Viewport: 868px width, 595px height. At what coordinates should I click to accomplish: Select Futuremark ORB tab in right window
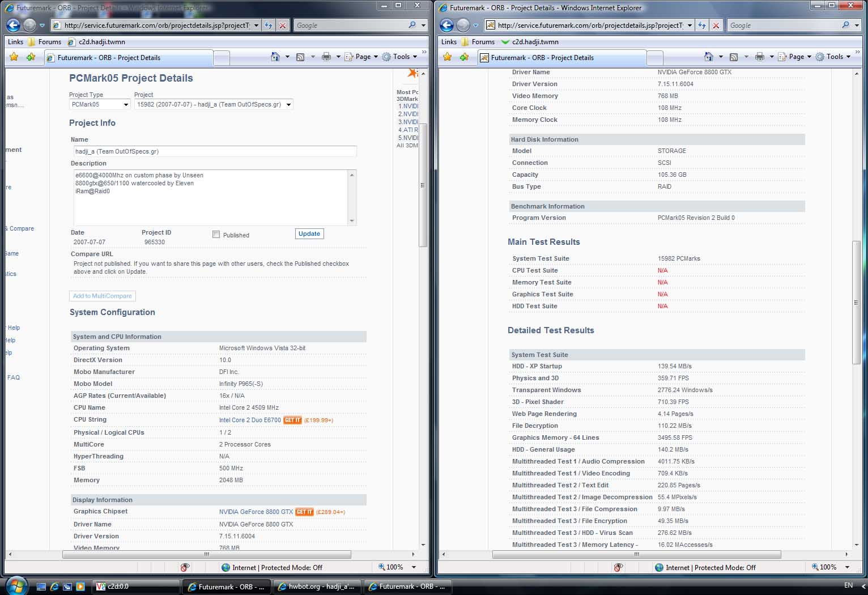pos(562,58)
